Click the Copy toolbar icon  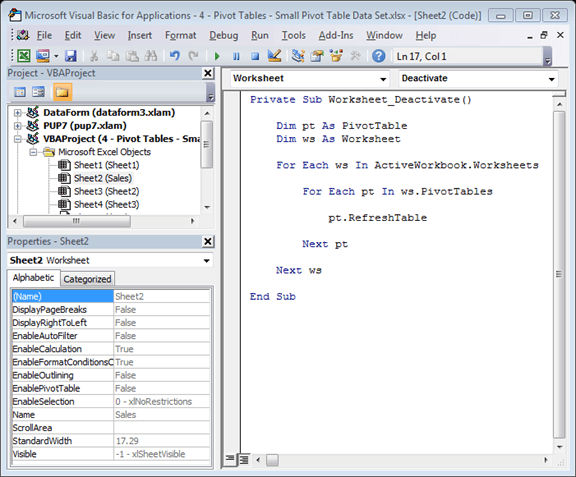click(113, 56)
